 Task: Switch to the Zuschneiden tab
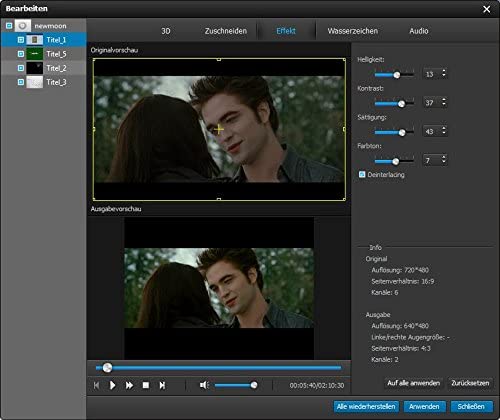coord(226,31)
